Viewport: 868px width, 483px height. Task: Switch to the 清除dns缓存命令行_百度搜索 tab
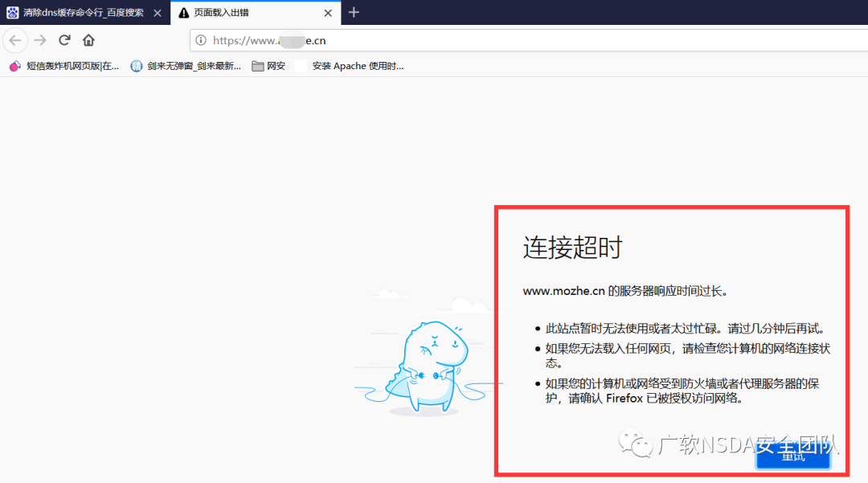click(84, 12)
